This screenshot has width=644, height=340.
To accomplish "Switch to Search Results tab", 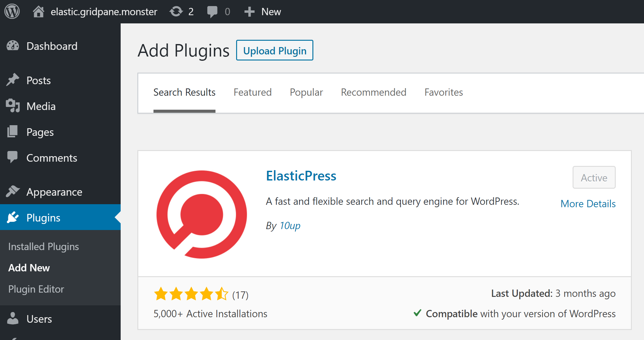I will [x=184, y=92].
